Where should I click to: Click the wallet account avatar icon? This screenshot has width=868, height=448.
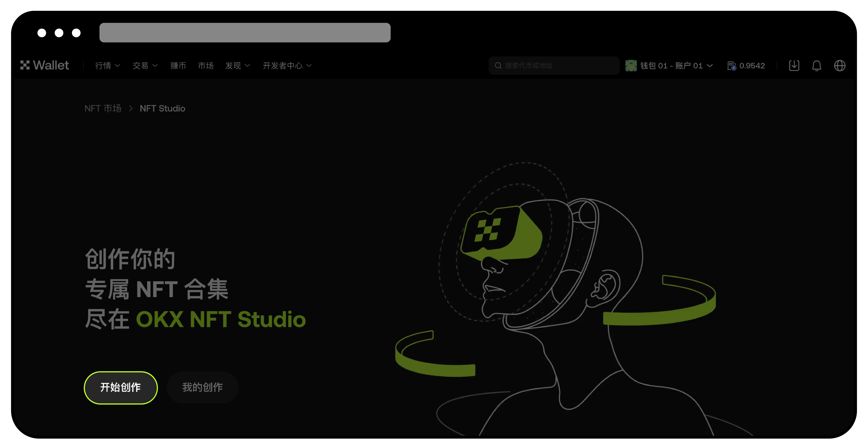631,66
